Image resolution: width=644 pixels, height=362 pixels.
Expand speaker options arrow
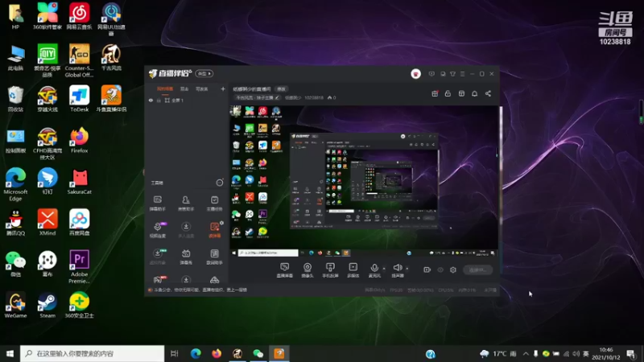[407, 269]
